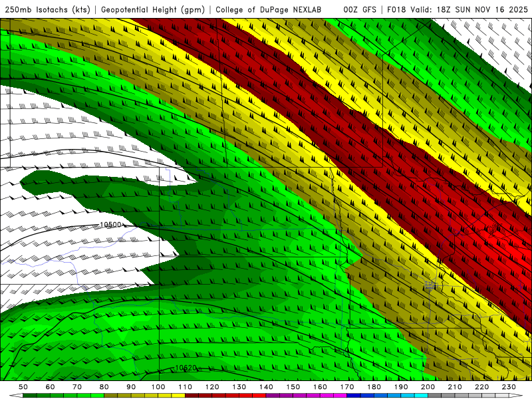Select the darkest green legend swatch
This screenshot has width=532, height=399.
30,395
